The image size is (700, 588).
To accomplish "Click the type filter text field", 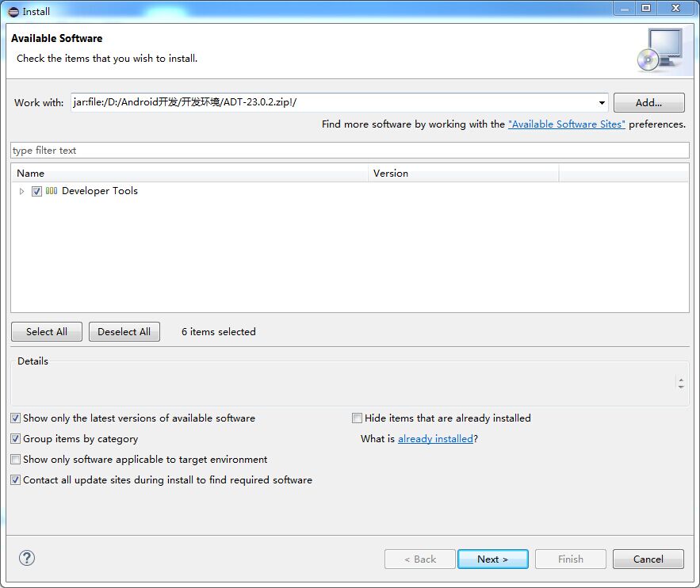I will [x=349, y=151].
